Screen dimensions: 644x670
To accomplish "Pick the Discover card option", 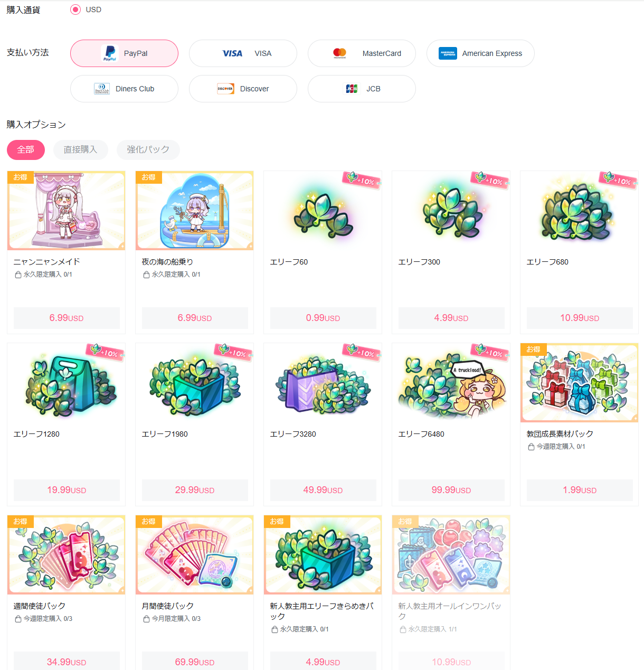I will [x=243, y=89].
